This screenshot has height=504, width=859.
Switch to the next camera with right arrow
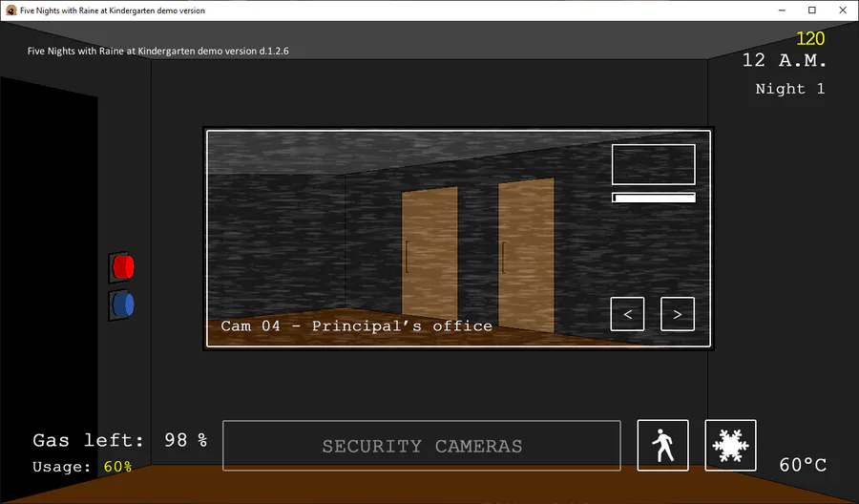677,314
